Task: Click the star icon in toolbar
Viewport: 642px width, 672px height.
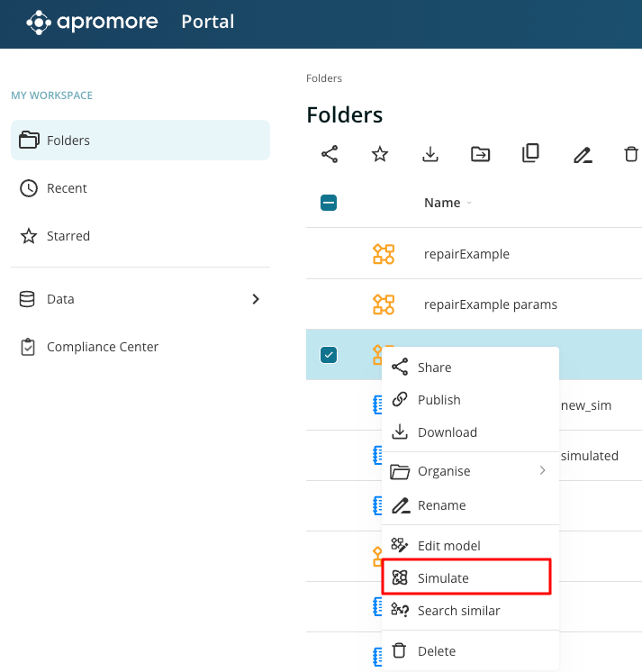Action: click(x=380, y=154)
